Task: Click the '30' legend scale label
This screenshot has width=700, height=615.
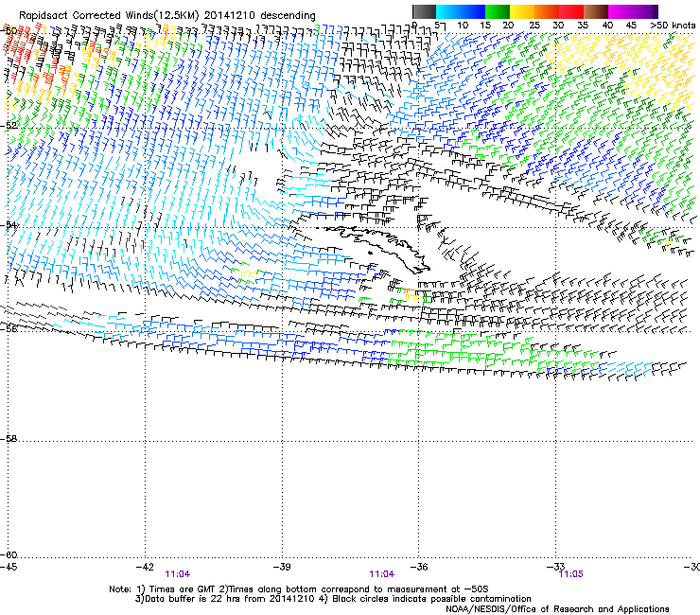Action: [x=558, y=25]
